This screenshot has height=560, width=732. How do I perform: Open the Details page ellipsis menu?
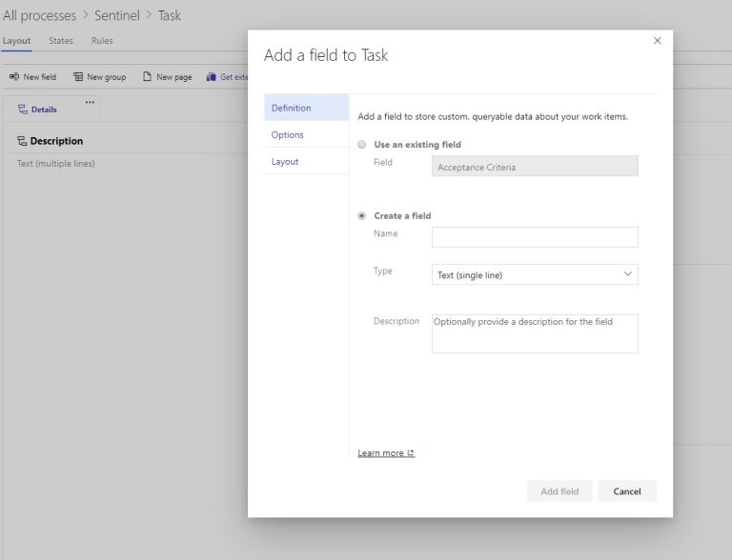[x=90, y=102]
